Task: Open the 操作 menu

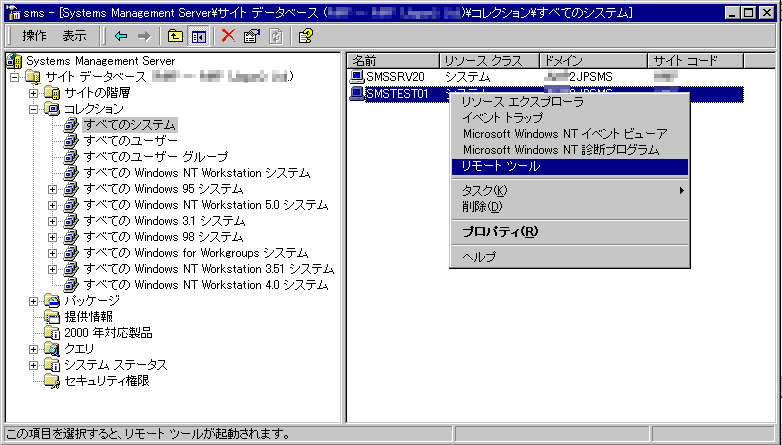Action: click(34, 36)
